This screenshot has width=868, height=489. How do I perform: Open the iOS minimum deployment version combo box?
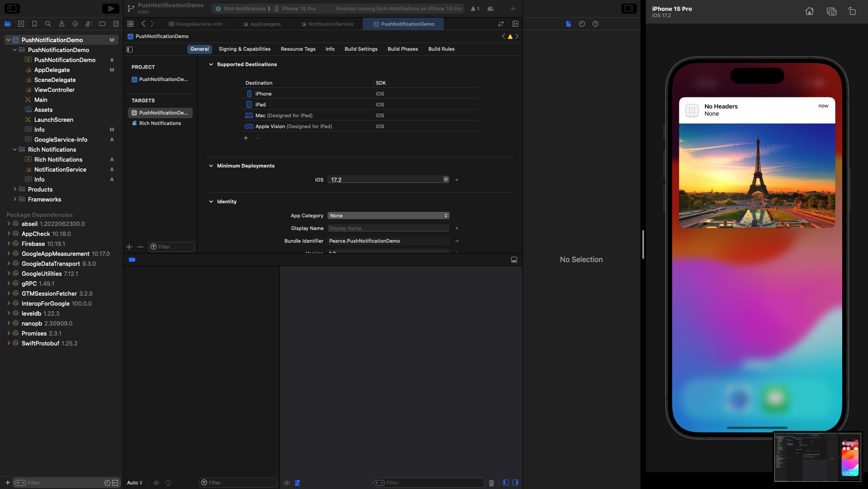coord(446,180)
